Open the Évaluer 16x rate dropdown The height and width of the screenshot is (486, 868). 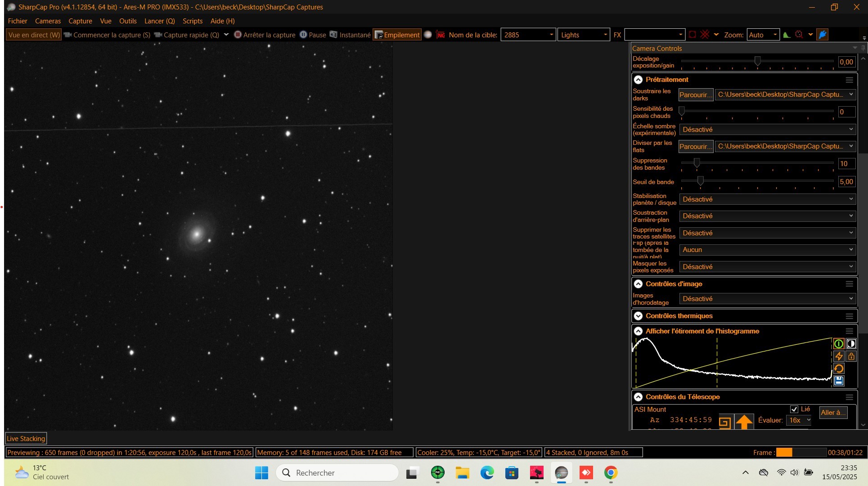point(799,420)
